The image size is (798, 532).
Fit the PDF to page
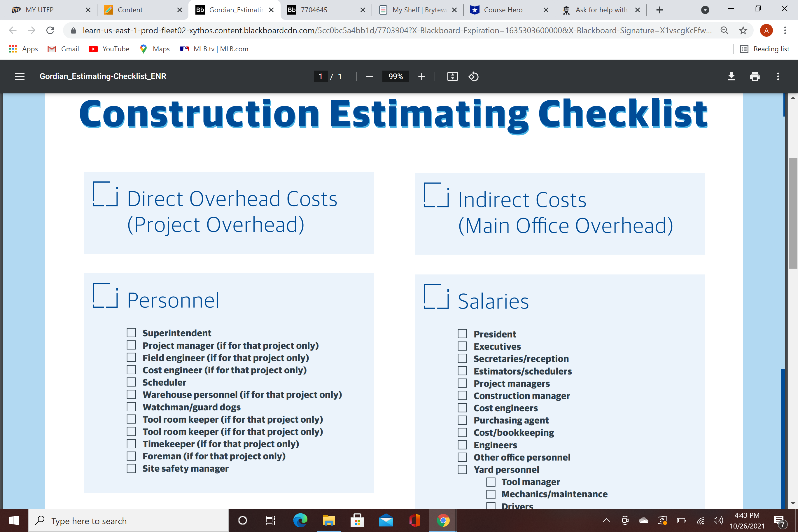pos(452,76)
